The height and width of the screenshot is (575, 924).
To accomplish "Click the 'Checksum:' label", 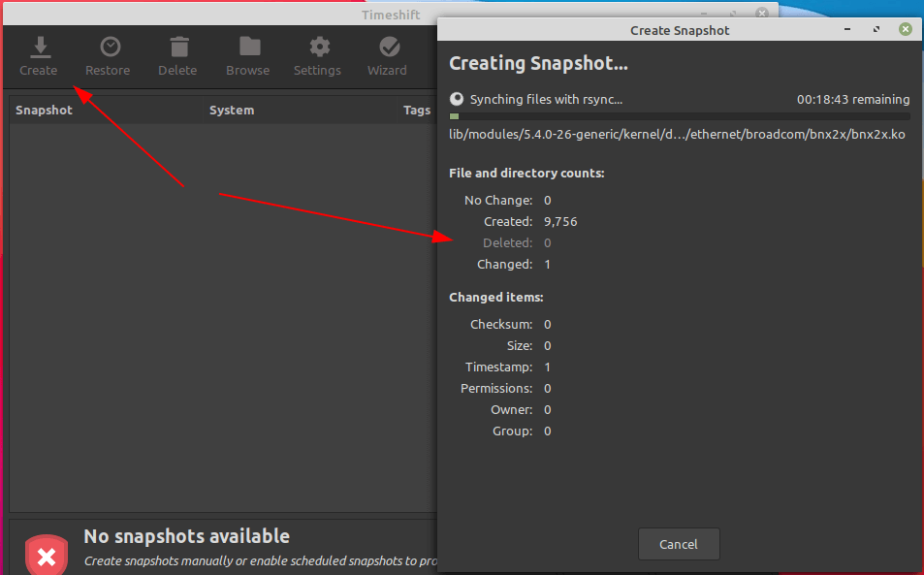I will tap(501, 325).
